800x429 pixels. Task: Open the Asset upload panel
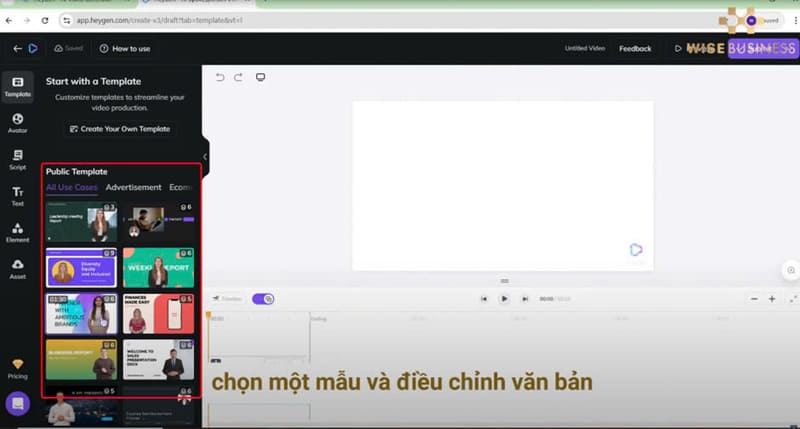click(x=17, y=268)
